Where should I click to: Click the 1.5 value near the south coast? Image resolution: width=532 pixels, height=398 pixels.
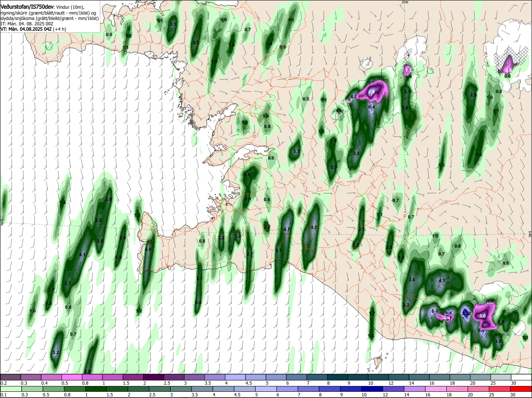pyautogui.click(x=370, y=336)
